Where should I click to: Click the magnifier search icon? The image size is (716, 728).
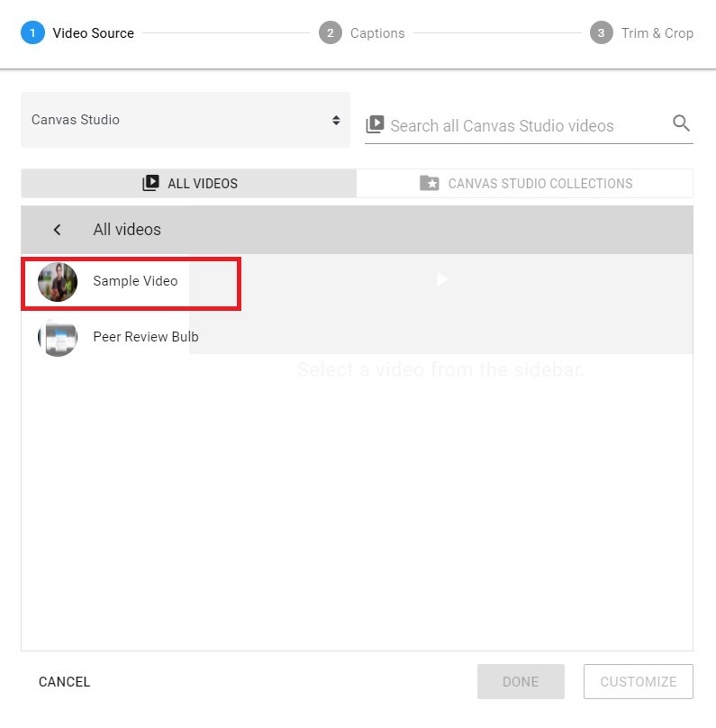pos(681,123)
